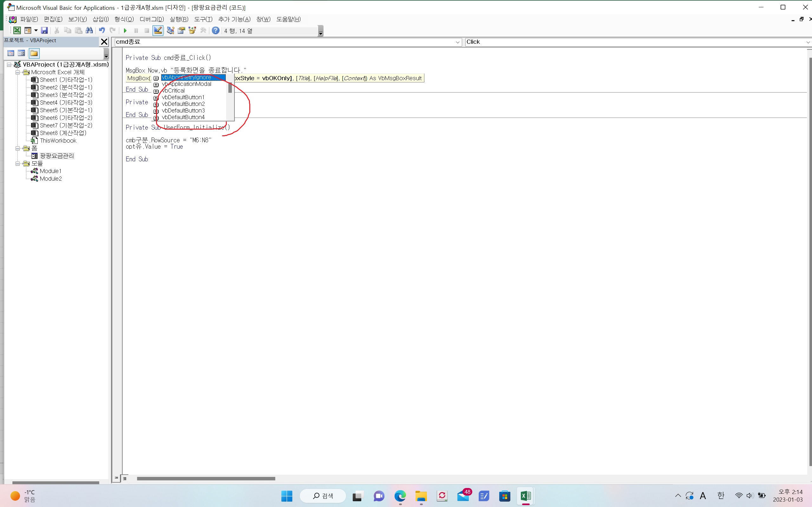Open the cmd종료 object dropdown

coord(457,42)
